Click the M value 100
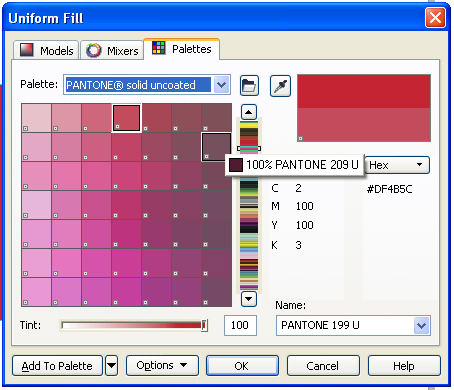The height and width of the screenshot is (390, 454). 304,206
